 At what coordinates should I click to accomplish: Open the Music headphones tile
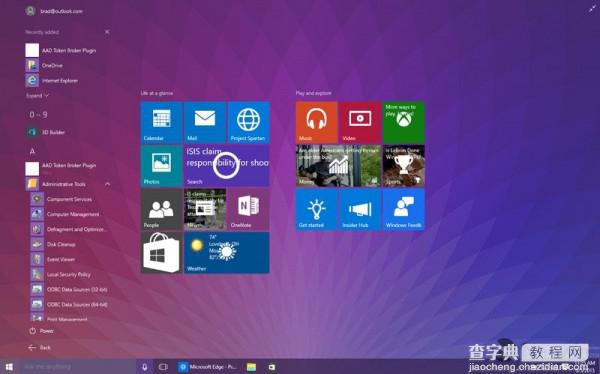point(316,122)
